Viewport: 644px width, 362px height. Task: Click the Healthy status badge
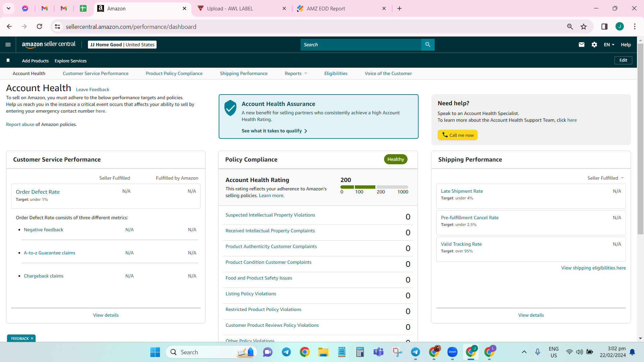pos(396,159)
